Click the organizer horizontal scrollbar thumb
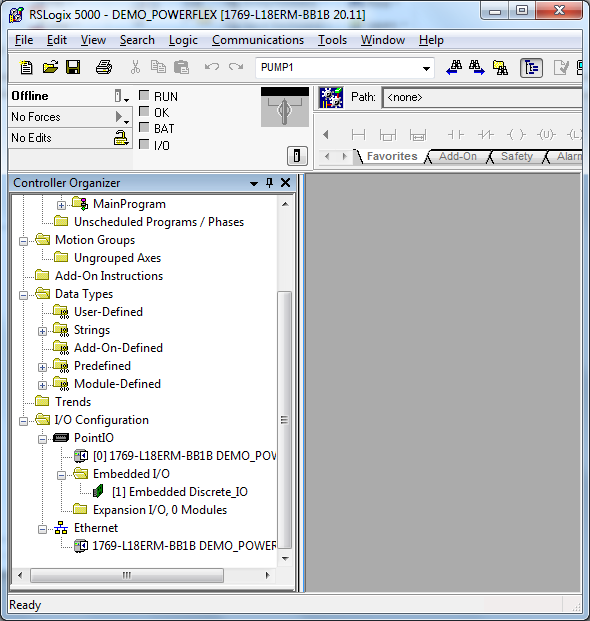The image size is (590, 621). 127,575
